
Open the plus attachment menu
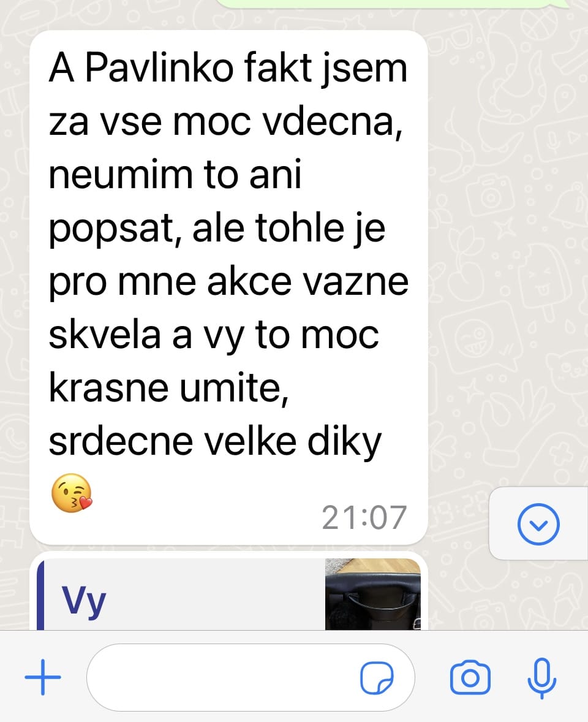click(43, 677)
